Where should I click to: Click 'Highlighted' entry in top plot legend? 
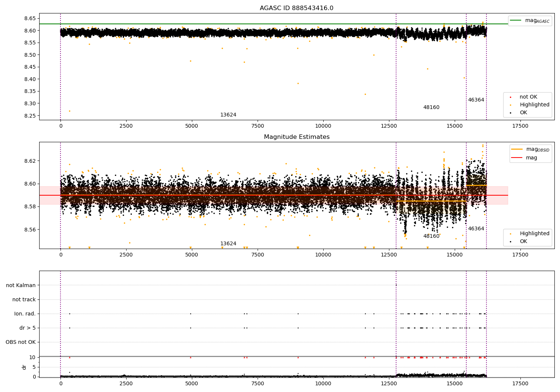click(535, 105)
